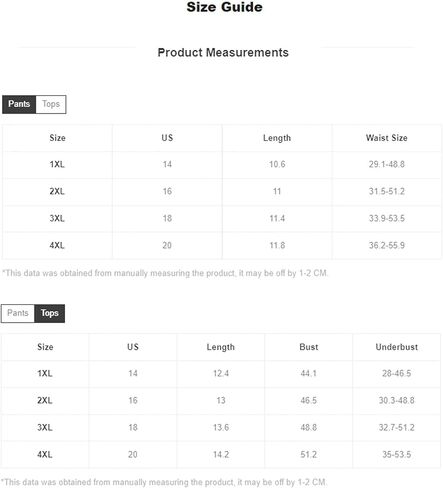Click the 2XL size in the tops table

click(45, 400)
